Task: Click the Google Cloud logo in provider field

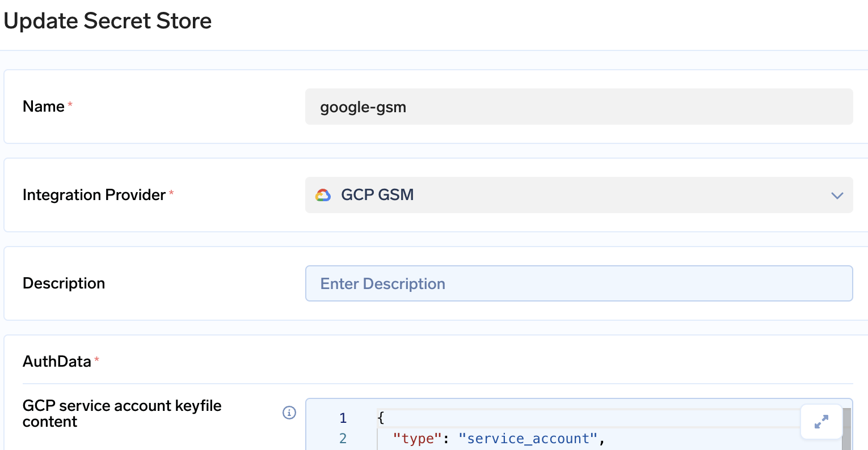Action: coord(323,195)
